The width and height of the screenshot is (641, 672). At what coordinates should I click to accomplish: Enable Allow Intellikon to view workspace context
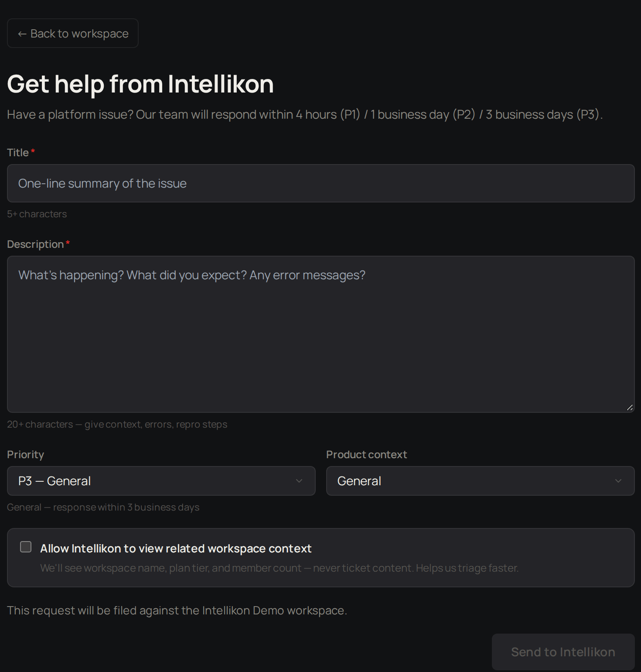(x=26, y=547)
